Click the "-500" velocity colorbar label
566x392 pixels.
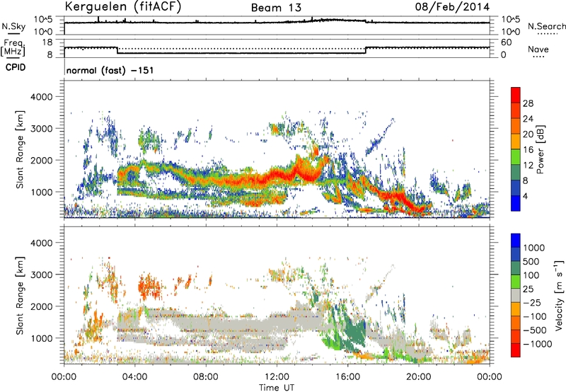tap(535, 330)
